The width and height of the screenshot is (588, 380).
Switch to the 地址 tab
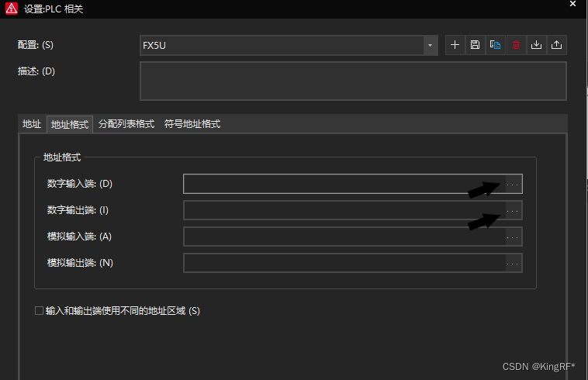coord(32,124)
